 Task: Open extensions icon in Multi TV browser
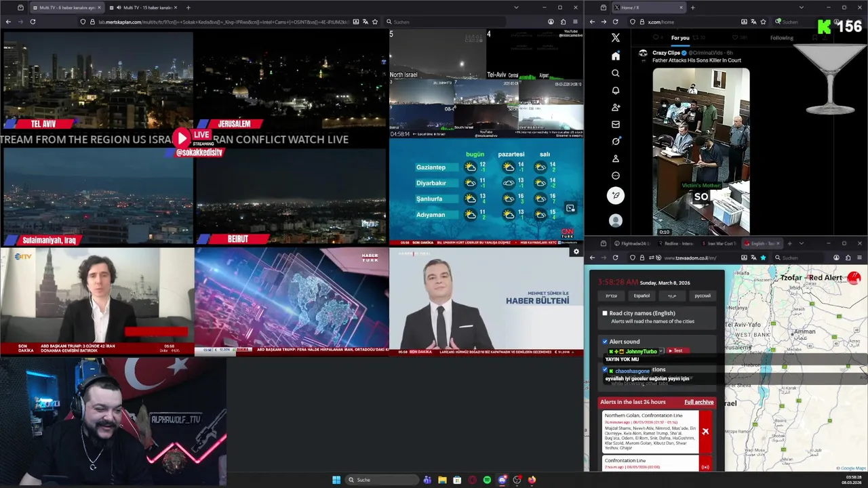click(x=562, y=22)
